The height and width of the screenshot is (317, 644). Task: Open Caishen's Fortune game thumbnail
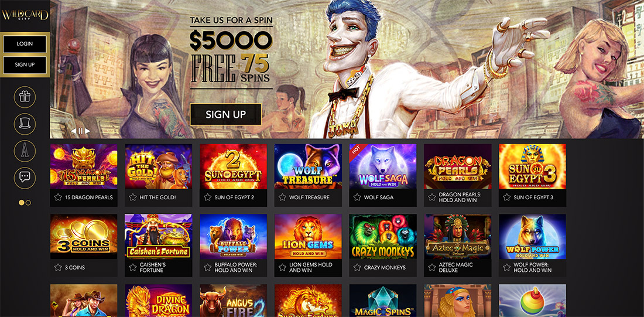pyautogui.click(x=158, y=237)
